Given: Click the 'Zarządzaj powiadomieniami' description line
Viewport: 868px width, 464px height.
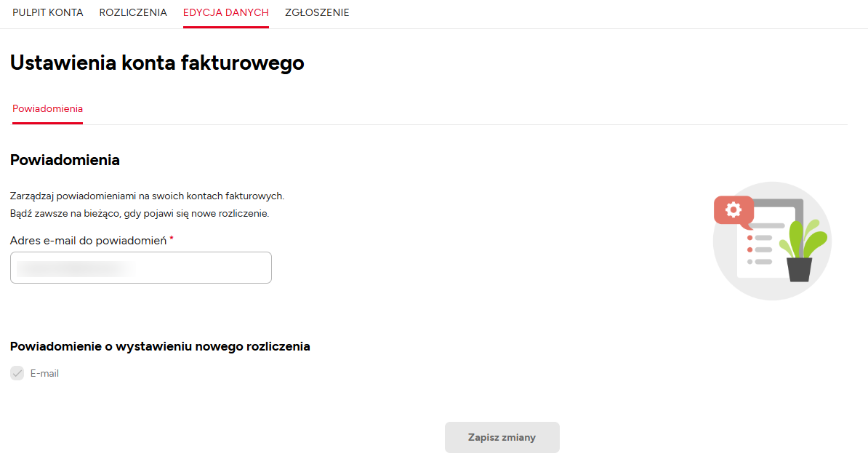Looking at the screenshot, I should click(147, 196).
